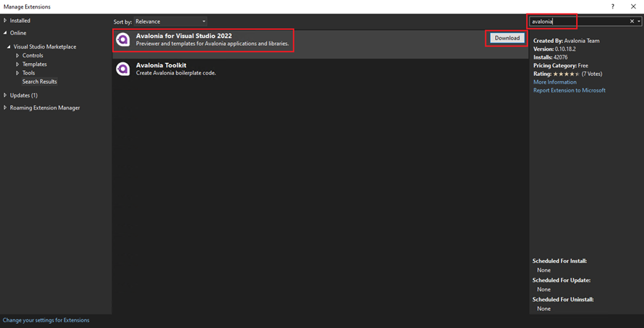This screenshot has width=644, height=328.
Task: Open the Sort by Relevance dropdown
Action: click(x=170, y=21)
